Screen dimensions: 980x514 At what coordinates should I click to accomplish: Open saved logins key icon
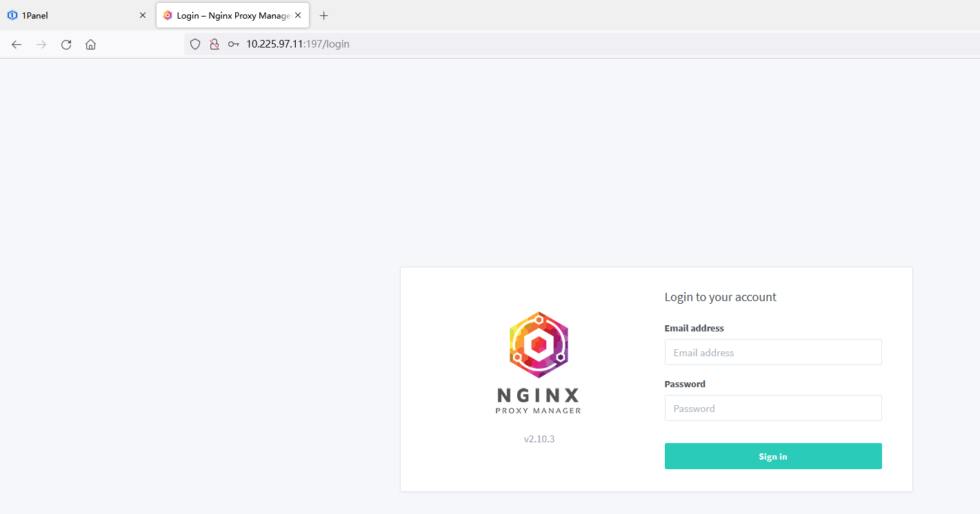pyautogui.click(x=234, y=44)
